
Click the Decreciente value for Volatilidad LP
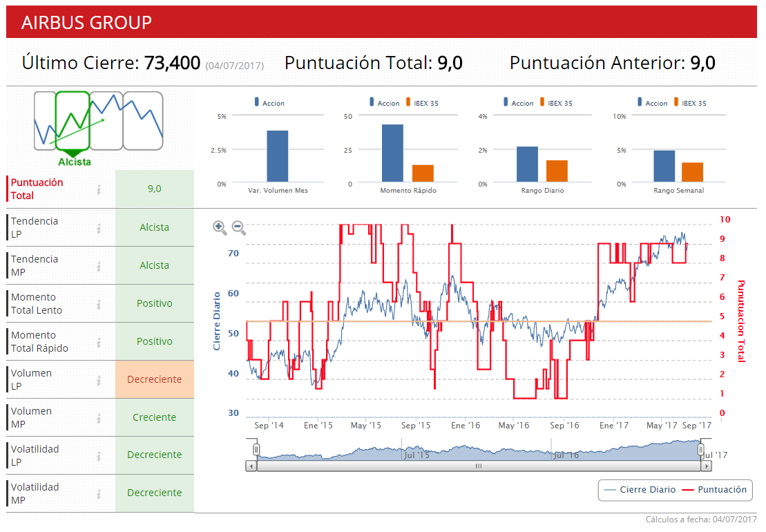click(x=154, y=455)
